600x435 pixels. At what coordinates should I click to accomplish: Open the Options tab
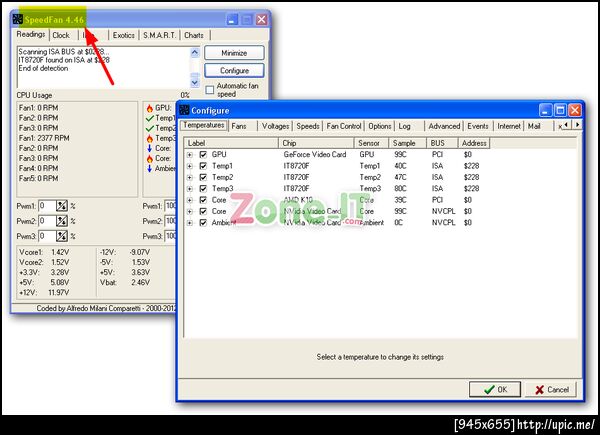[380, 126]
